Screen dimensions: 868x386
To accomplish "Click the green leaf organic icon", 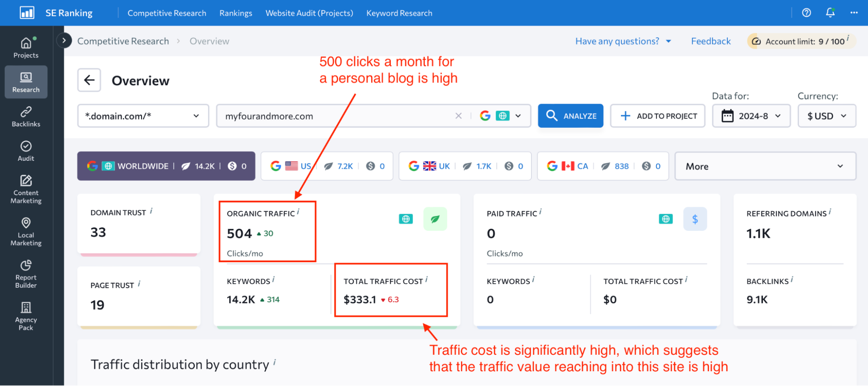I will [x=435, y=219].
